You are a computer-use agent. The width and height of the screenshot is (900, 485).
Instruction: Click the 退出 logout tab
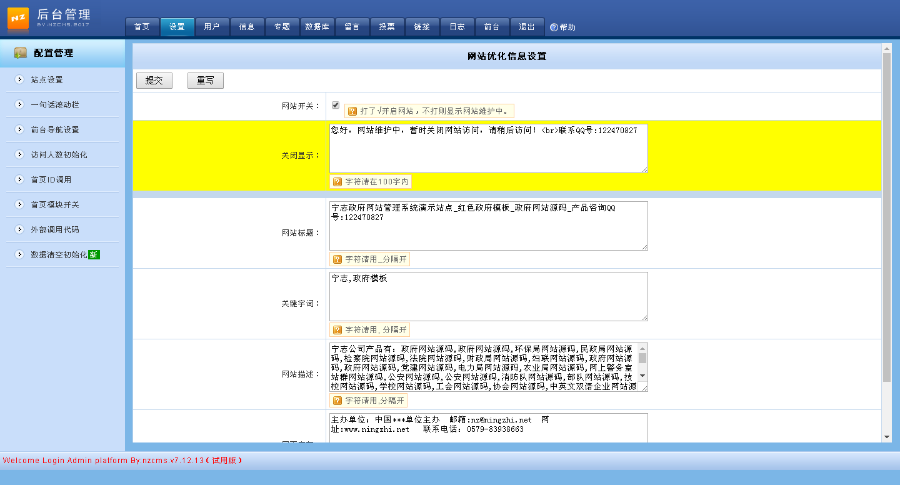[x=527, y=27]
